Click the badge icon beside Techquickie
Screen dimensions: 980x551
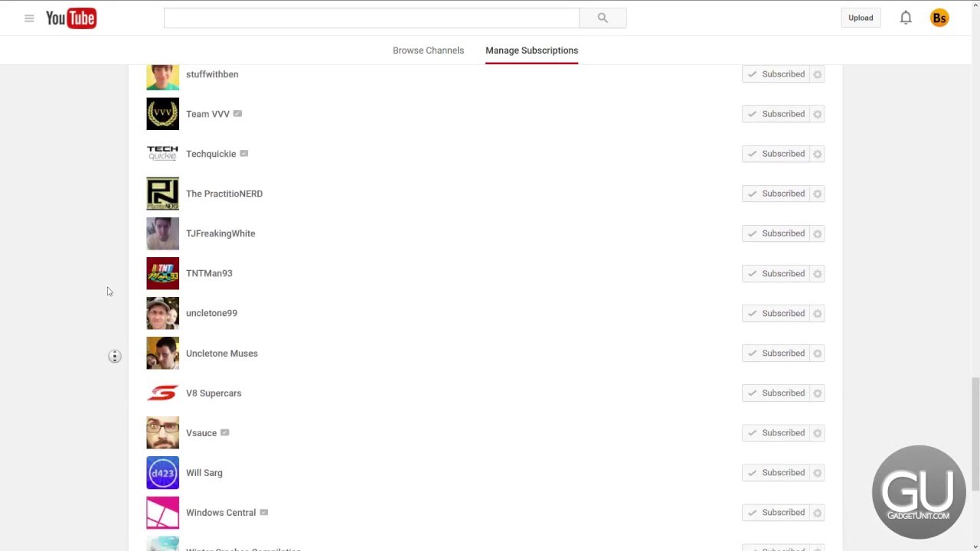(243, 153)
